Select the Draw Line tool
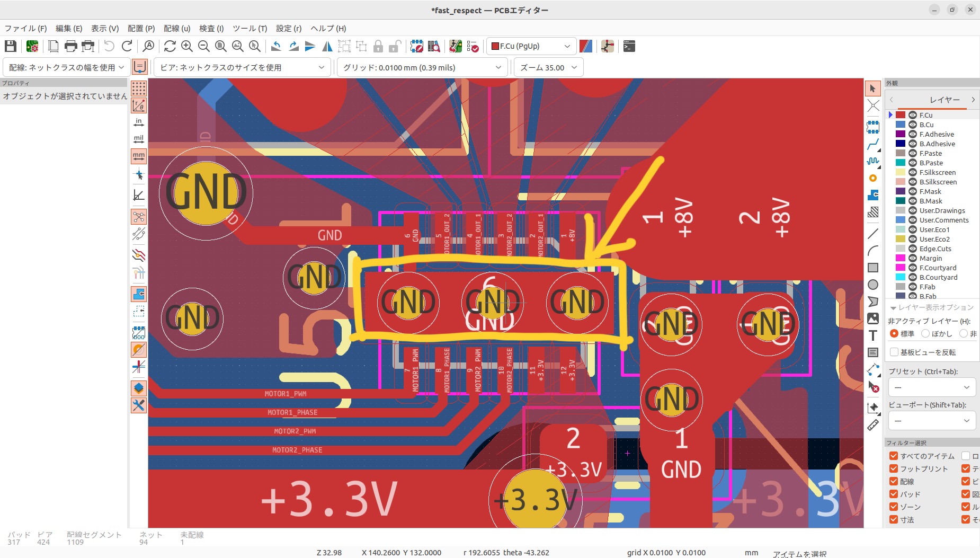The height and width of the screenshot is (558, 980). [x=873, y=234]
